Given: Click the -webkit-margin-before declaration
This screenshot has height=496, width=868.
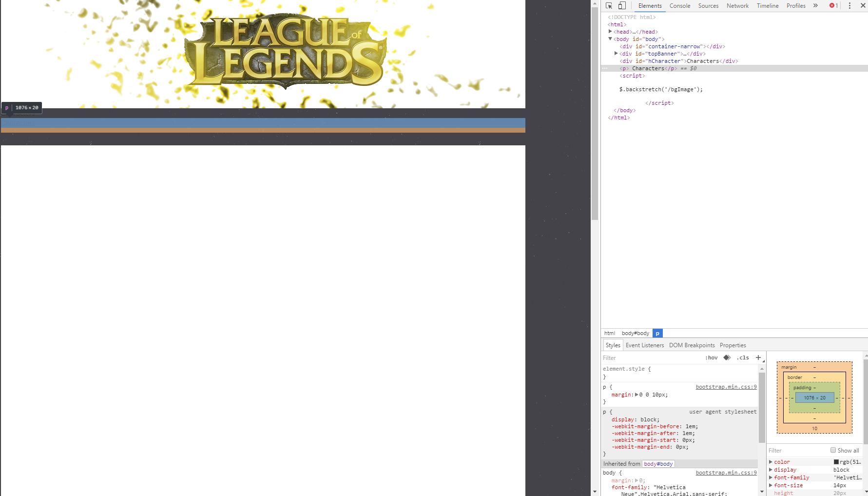Looking at the screenshot, I should [655, 426].
